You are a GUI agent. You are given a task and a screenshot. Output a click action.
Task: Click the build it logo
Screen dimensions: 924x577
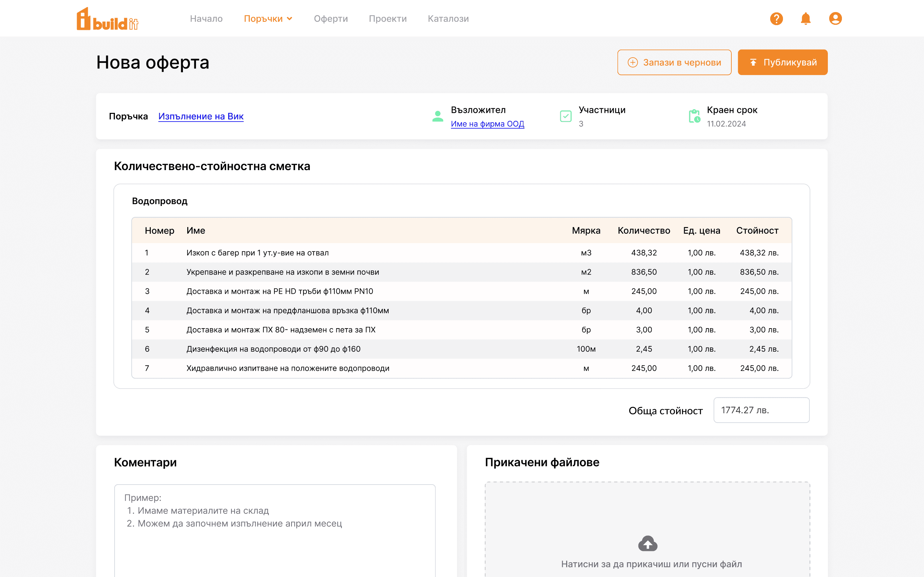107,18
